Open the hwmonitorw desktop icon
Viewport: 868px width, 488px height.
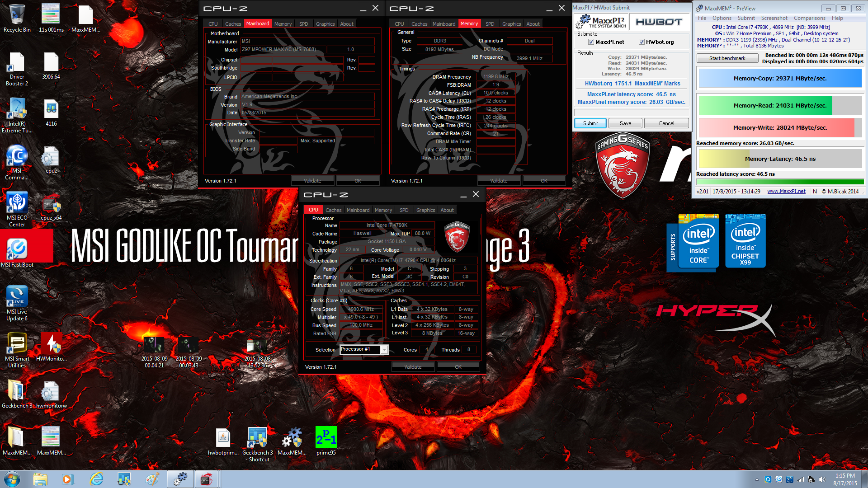51,394
